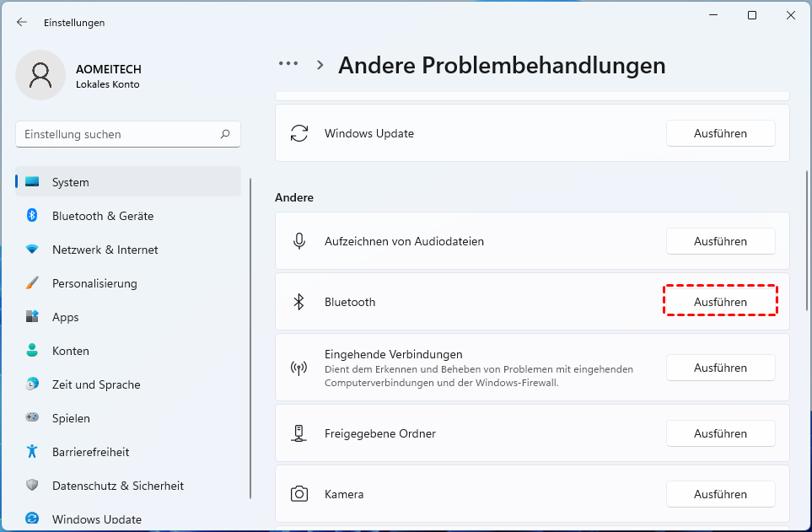Select Netzwerk & Internet in sidebar
The height and width of the screenshot is (532, 812).
(x=128, y=250)
